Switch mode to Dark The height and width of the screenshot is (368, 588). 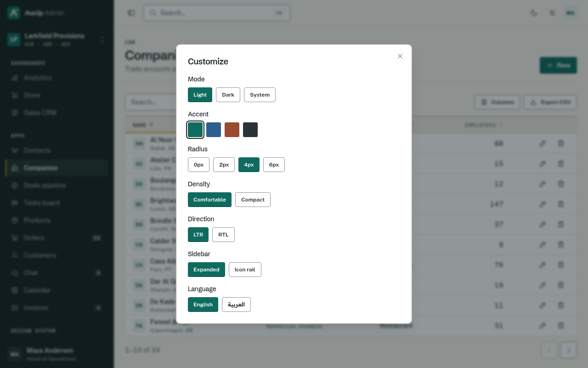pos(228,95)
